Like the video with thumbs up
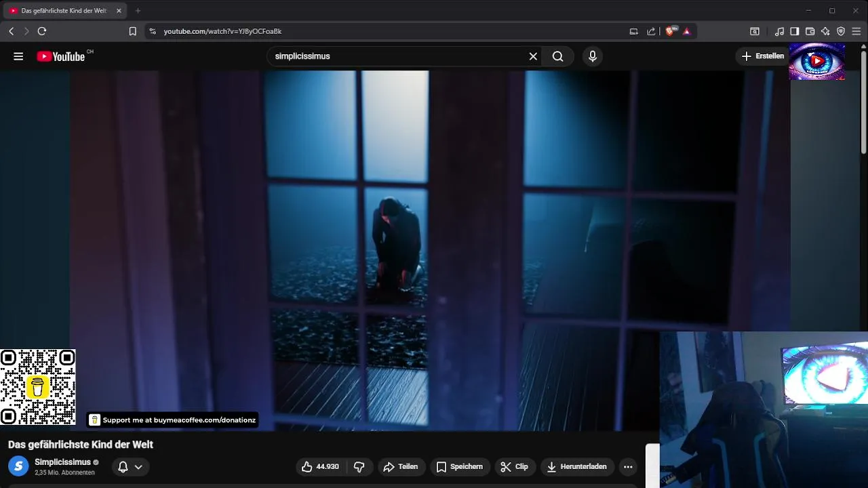Viewport: 868px width, 488px height. pyautogui.click(x=320, y=466)
